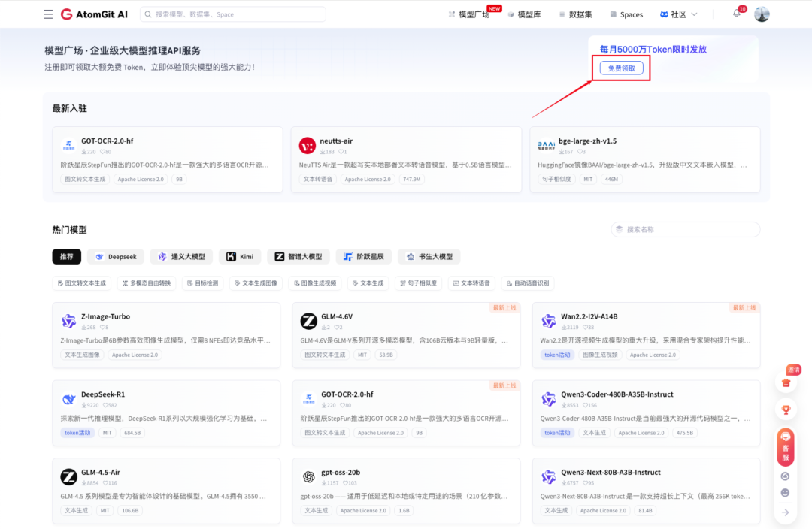The height and width of the screenshot is (529, 812).
Task: Click the 每月5000万Token限时发放 banner text
Action: pyautogui.click(x=653, y=49)
